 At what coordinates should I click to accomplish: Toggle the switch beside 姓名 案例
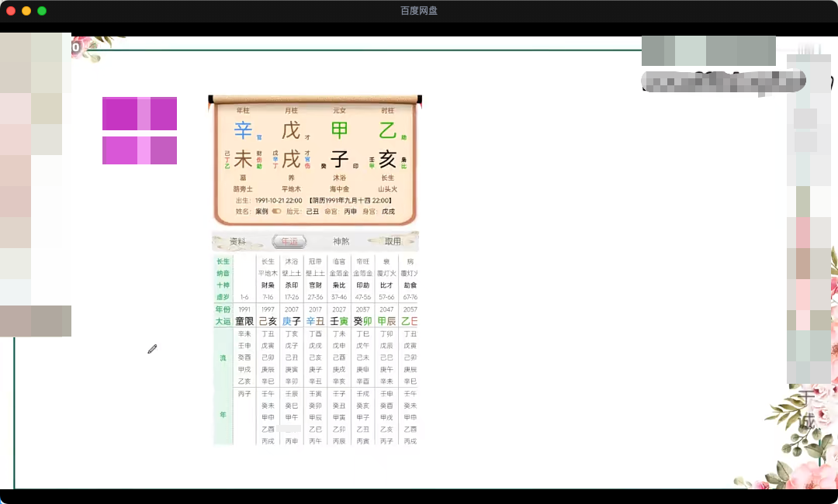click(276, 211)
